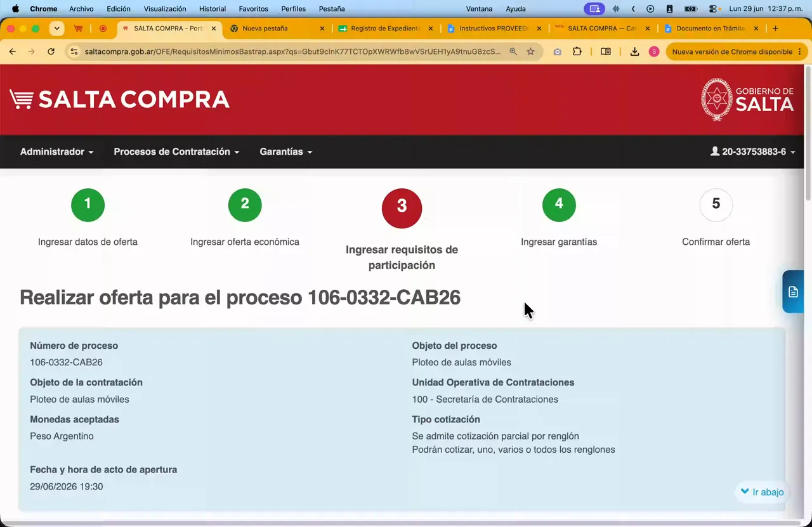Click the audio waveform menu bar icon
812x527 pixels.
click(x=616, y=9)
